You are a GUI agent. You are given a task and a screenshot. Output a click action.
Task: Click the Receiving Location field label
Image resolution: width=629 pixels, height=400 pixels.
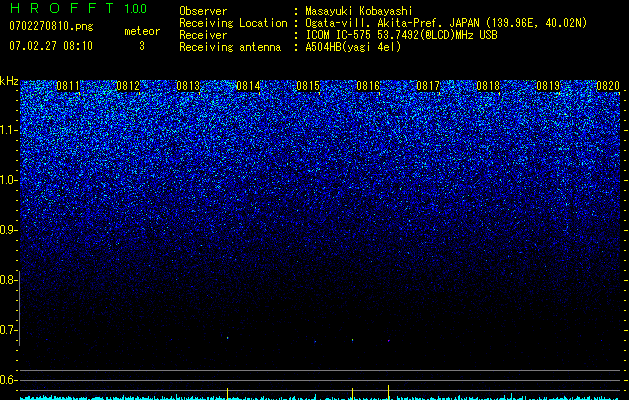tap(233, 23)
